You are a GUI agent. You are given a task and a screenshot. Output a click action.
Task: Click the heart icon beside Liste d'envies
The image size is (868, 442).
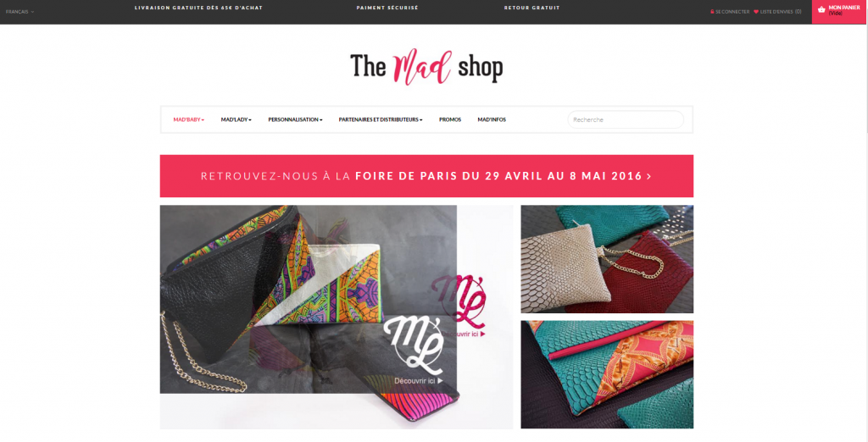tap(756, 12)
